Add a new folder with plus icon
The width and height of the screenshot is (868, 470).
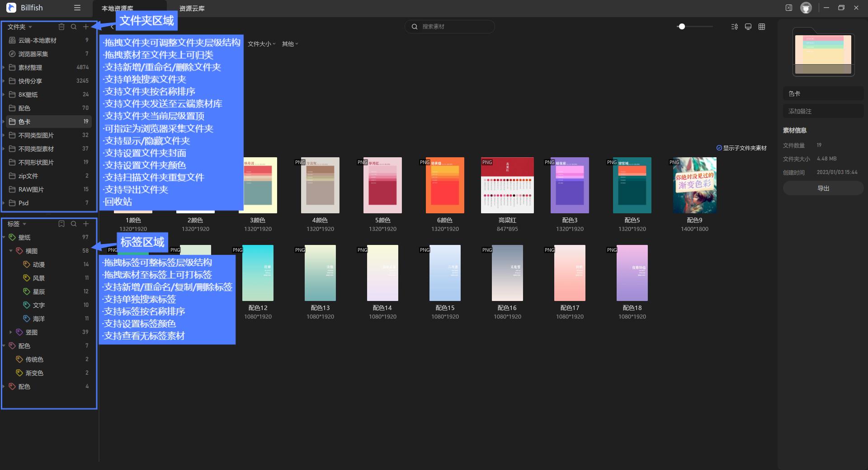click(x=86, y=27)
